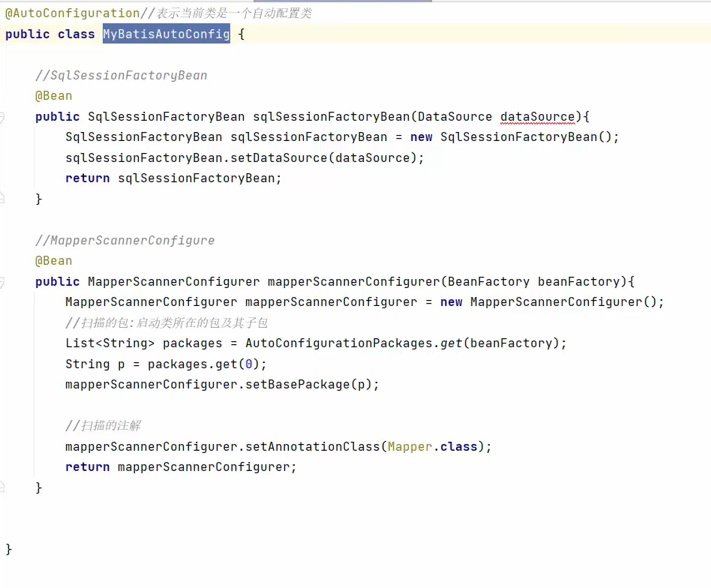This screenshot has height=588, width=711.
Task: Click the String p variable declaration
Action: 94,364
